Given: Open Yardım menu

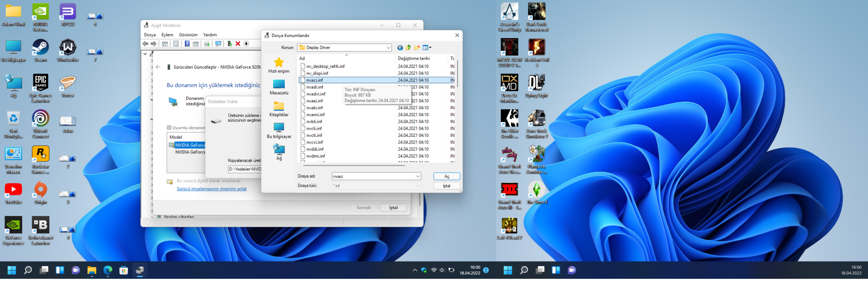Looking at the screenshot, I should tap(210, 35).
